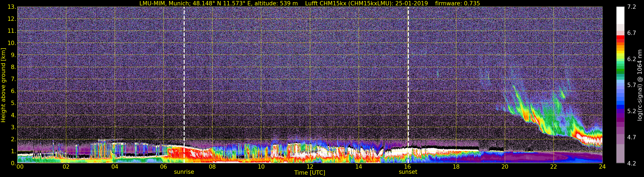
Task: Click the white dashed sunrise line
Action: tap(184, 85)
